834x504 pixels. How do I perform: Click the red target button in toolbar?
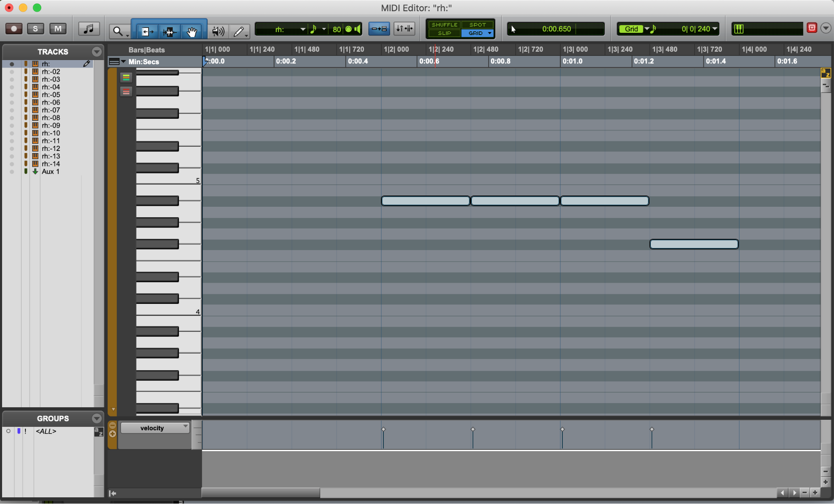(x=812, y=28)
